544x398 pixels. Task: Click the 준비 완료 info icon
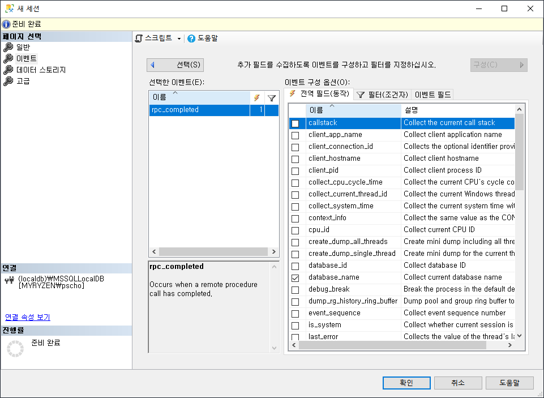click(x=6, y=24)
